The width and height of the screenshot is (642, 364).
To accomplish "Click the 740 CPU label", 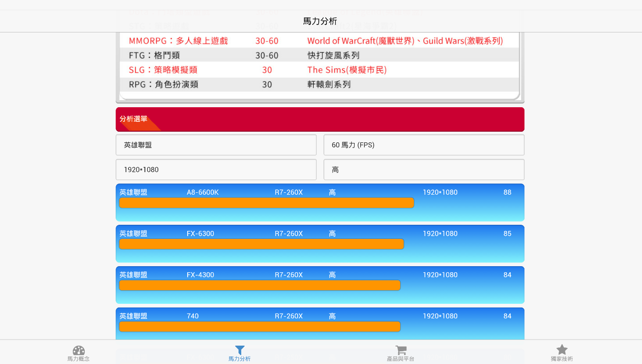I will click(193, 316).
